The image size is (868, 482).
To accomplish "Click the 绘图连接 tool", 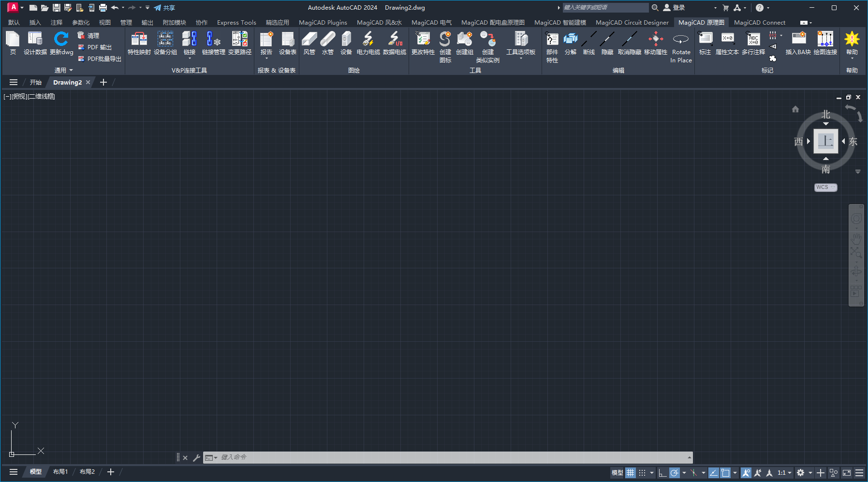I will pyautogui.click(x=825, y=43).
